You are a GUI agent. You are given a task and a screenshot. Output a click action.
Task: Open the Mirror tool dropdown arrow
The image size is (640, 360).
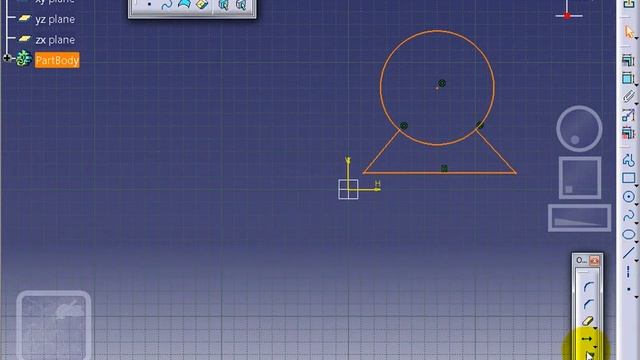596,346
